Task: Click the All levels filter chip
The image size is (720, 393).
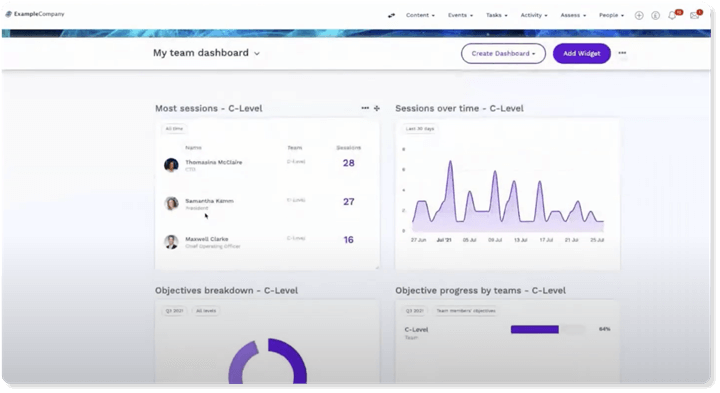Action: click(x=206, y=311)
